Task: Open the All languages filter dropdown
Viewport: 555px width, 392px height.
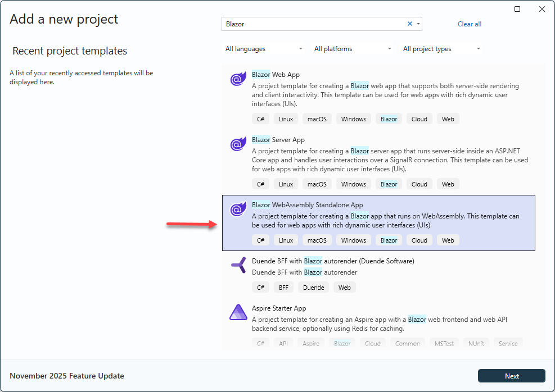Action: [x=264, y=49]
